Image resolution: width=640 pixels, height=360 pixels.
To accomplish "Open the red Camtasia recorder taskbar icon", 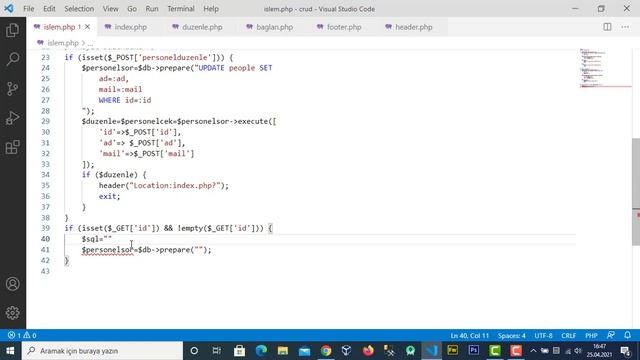I will tap(516, 351).
